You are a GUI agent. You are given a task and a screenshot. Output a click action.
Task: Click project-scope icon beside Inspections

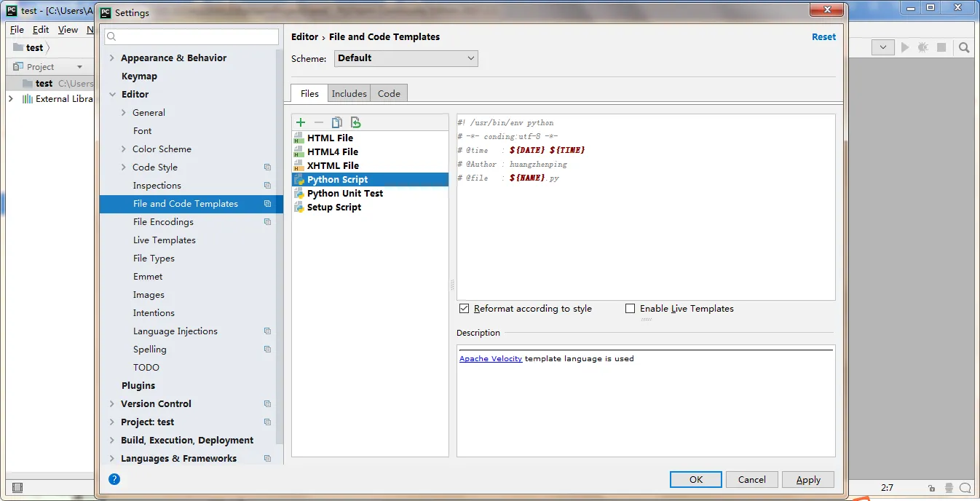coord(267,186)
